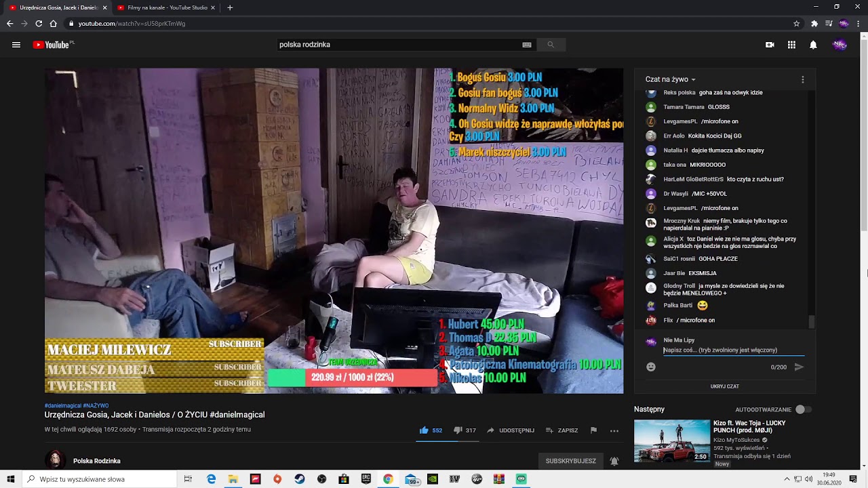The width and height of the screenshot is (868, 488).
Task: Open the account avatar menu
Action: click(840, 45)
